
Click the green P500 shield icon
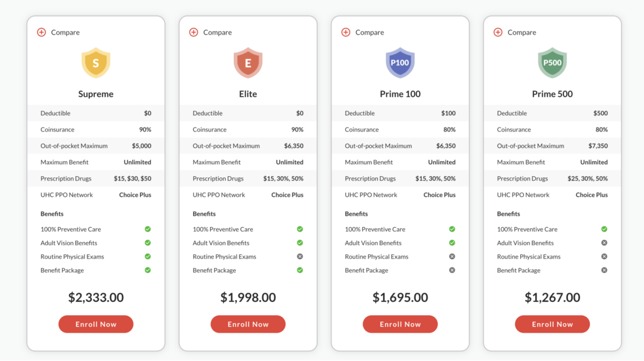click(x=552, y=63)
